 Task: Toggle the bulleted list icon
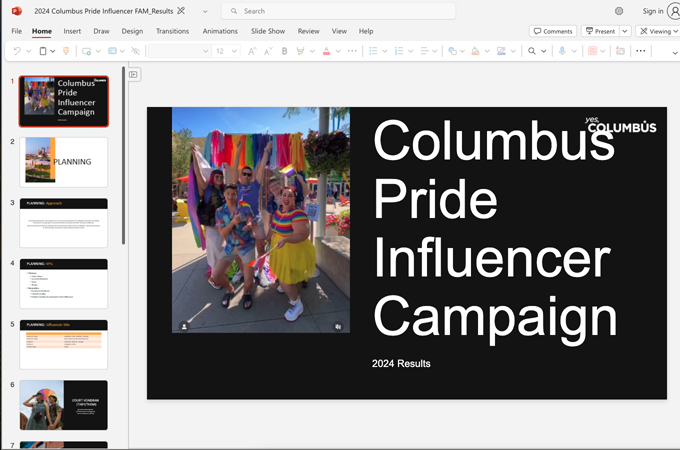click(x=373, y=51)
